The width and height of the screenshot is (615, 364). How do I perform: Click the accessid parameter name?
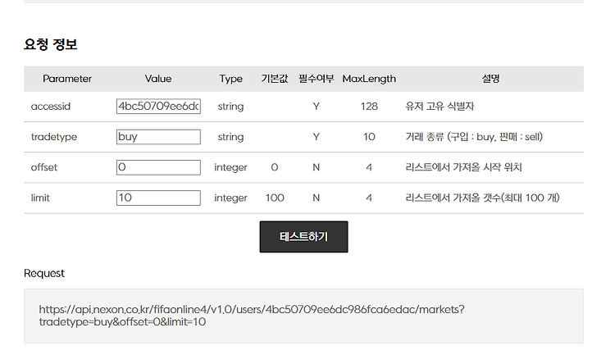pyautogui.click(x=51, y=107)
